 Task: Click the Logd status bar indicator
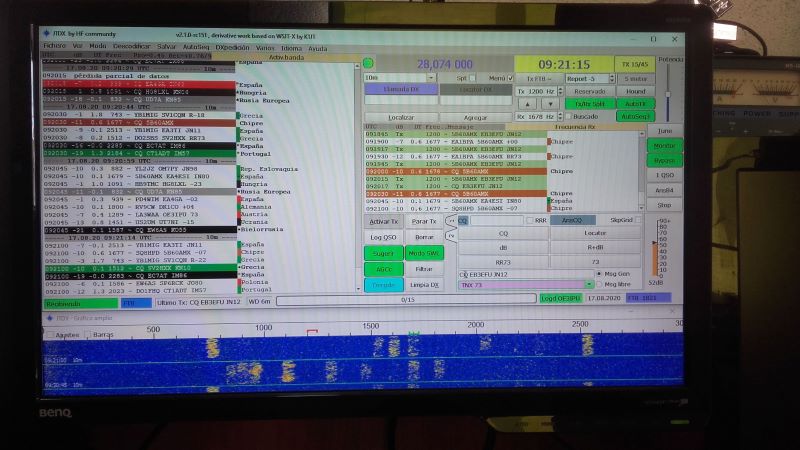(x=560, y=298)
